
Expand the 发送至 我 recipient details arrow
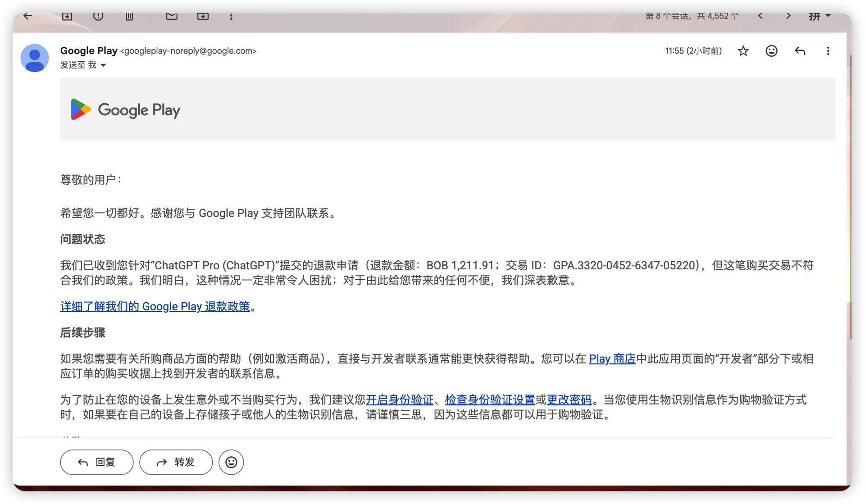pos(103,65)
